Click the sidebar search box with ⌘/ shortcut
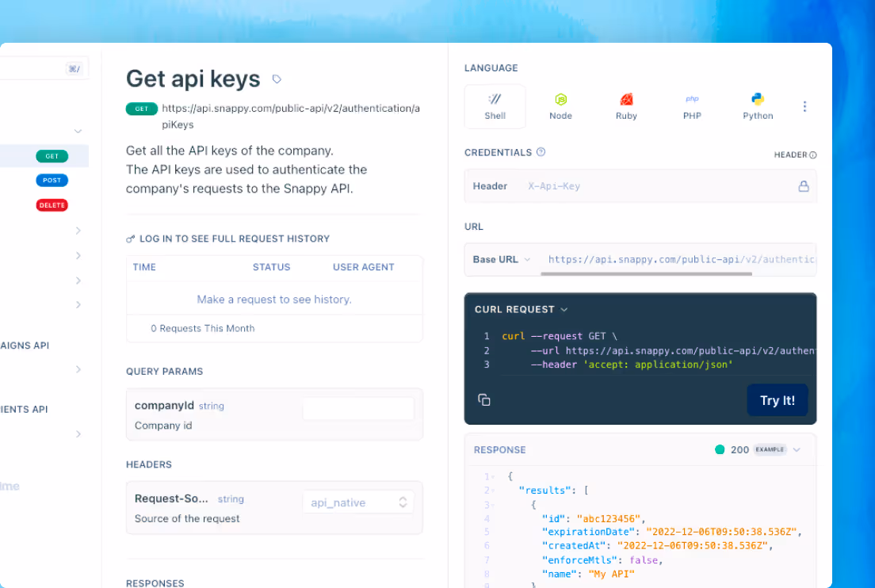Screen dimensions: 875x588 pos(44,69)
